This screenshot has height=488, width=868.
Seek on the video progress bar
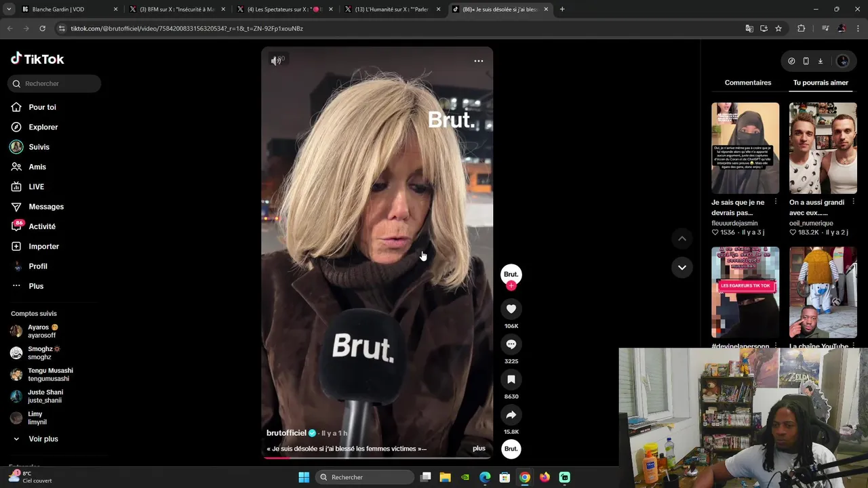(x=377, y=457)
